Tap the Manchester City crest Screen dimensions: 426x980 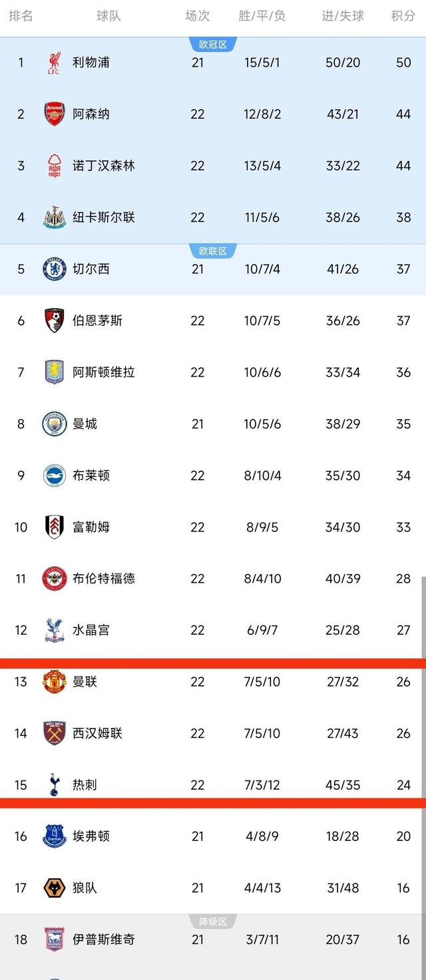coord(55,424)
